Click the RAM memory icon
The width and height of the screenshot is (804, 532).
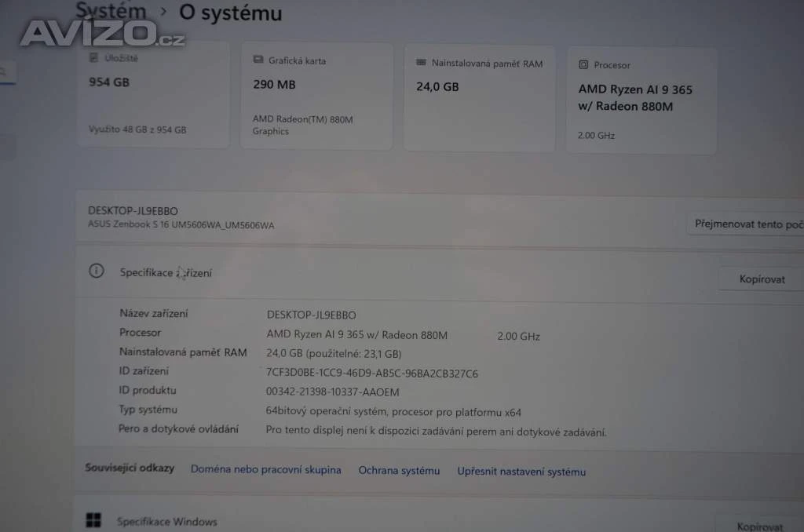422,63
